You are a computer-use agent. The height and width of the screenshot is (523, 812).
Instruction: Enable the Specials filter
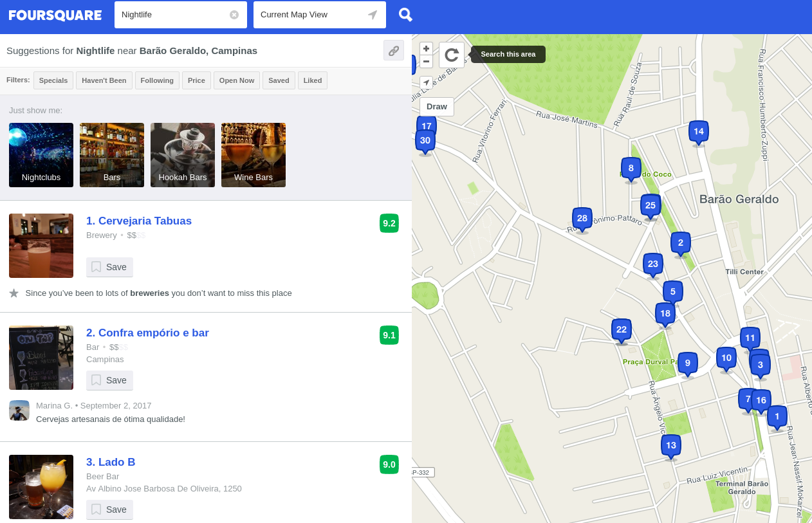click(x=53, y=80)
